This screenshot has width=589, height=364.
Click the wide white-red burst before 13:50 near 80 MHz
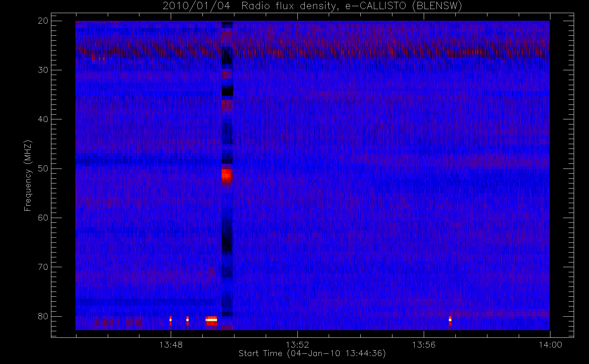tap(212, 321)
